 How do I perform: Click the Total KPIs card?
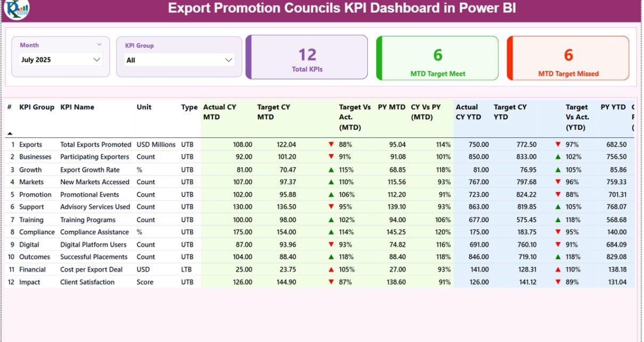tap(307, 58)
